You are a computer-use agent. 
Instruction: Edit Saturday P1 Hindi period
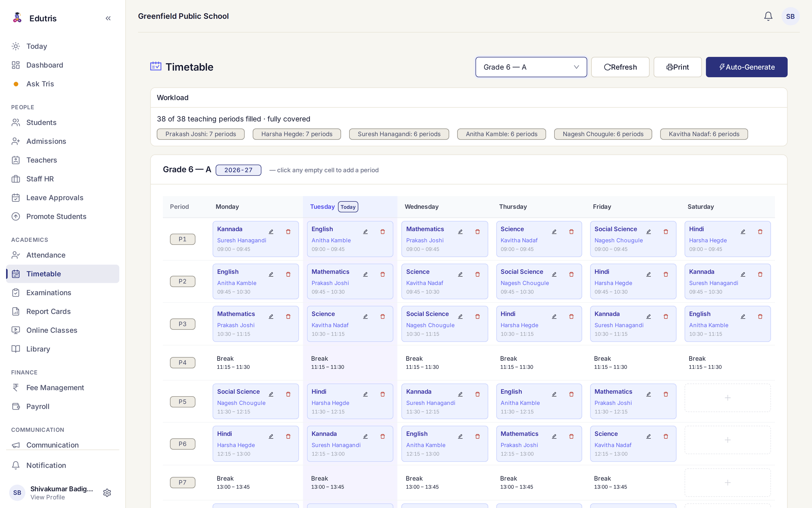coord(743,232)
